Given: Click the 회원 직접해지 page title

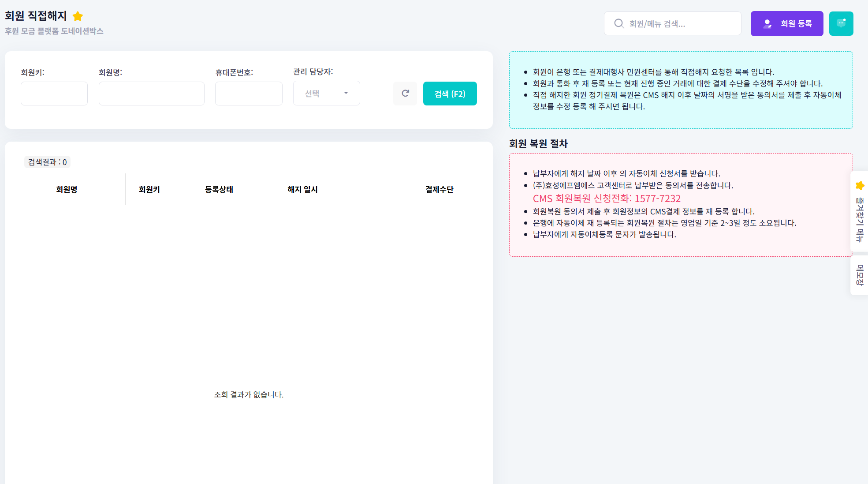Looking at the screenshot, I should 36,16.
